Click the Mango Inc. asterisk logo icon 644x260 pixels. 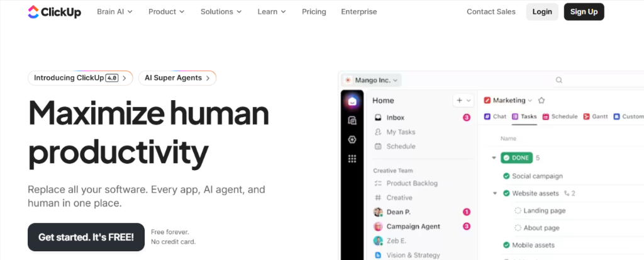coord(348,80)
